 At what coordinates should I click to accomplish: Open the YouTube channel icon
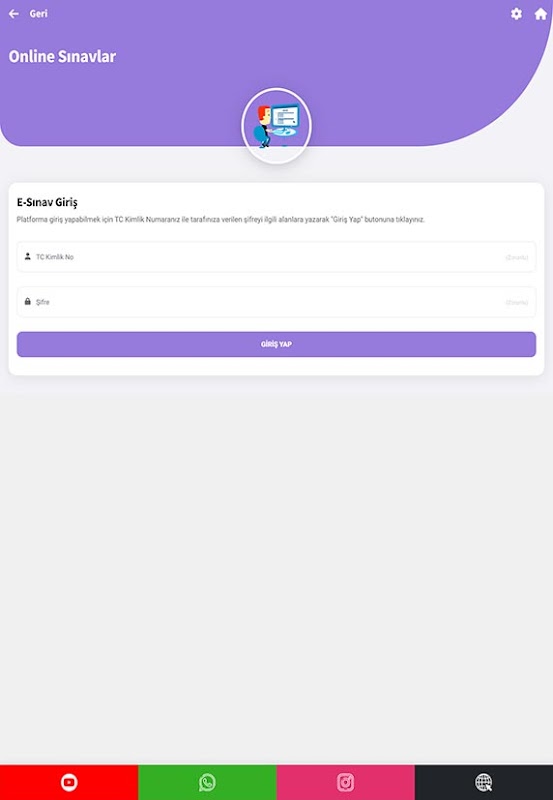[x=69, y=782]
